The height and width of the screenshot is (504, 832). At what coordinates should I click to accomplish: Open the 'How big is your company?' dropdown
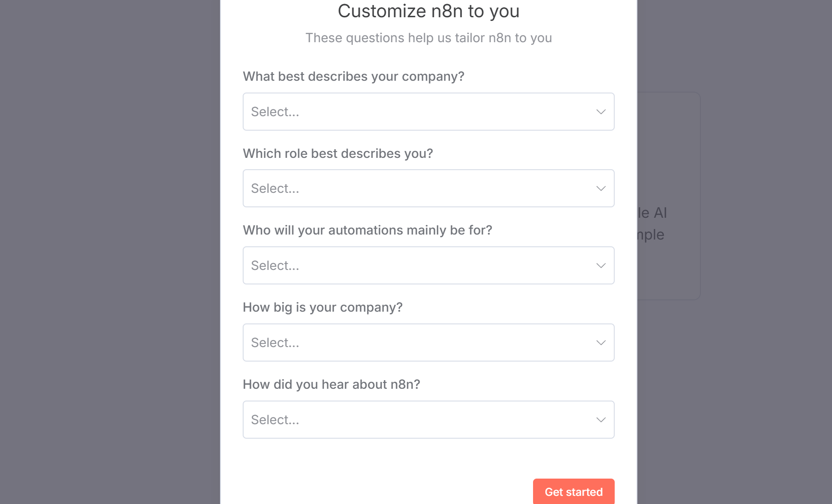pos(428,343)
